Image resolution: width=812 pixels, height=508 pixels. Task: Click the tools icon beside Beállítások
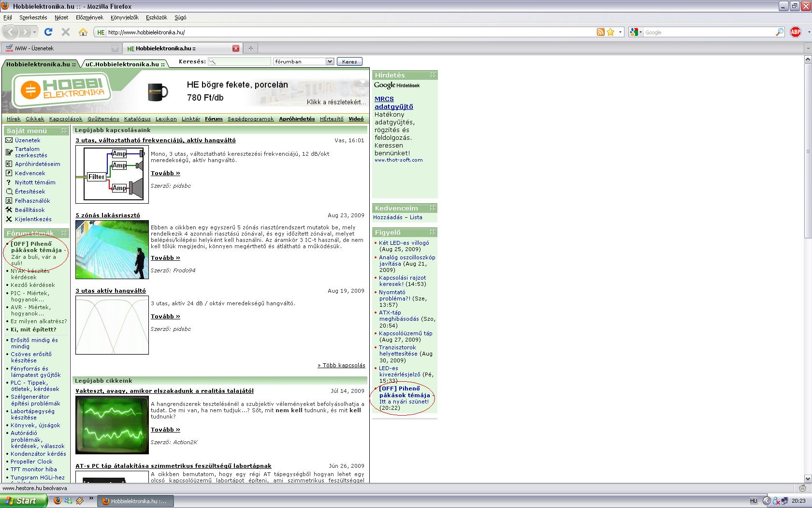[x=9, y=210]
